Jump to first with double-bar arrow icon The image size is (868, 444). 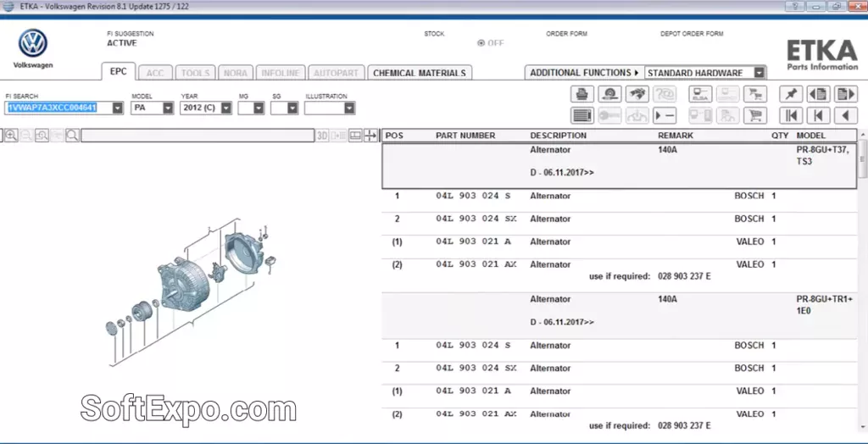791,116
